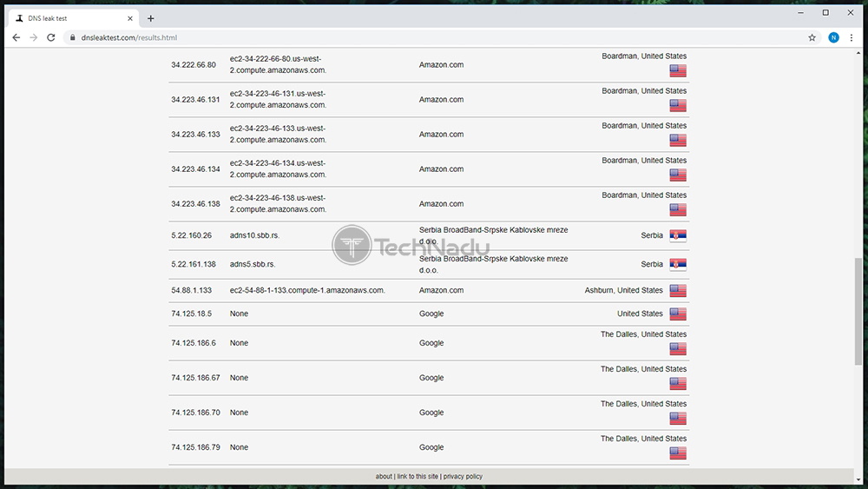868x489 pixels.
Task: Click Amazon.com ISP in 34.223.46.133 row
Action: coord(441,135)
